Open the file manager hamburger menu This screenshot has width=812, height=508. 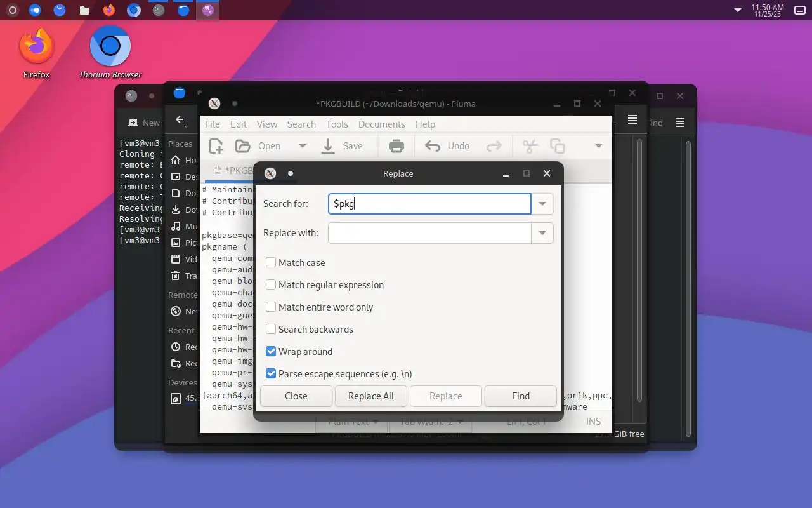(632, 119)
